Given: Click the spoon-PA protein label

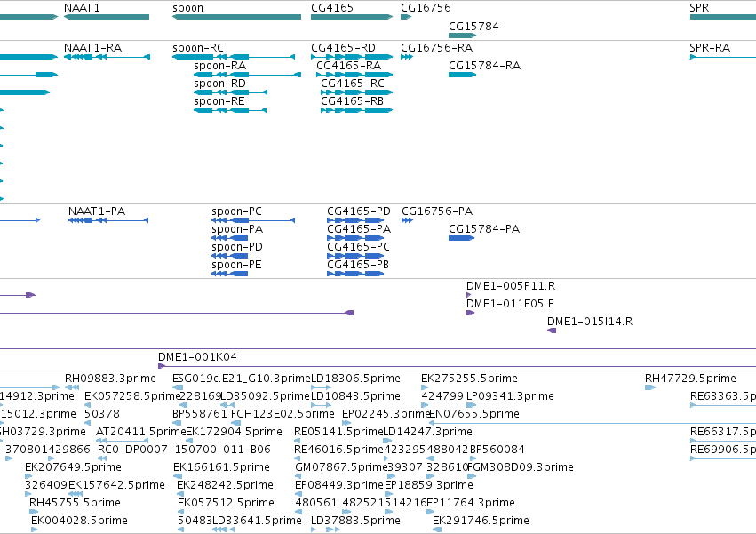Looking at the screenshot, I should pos(237,229).
